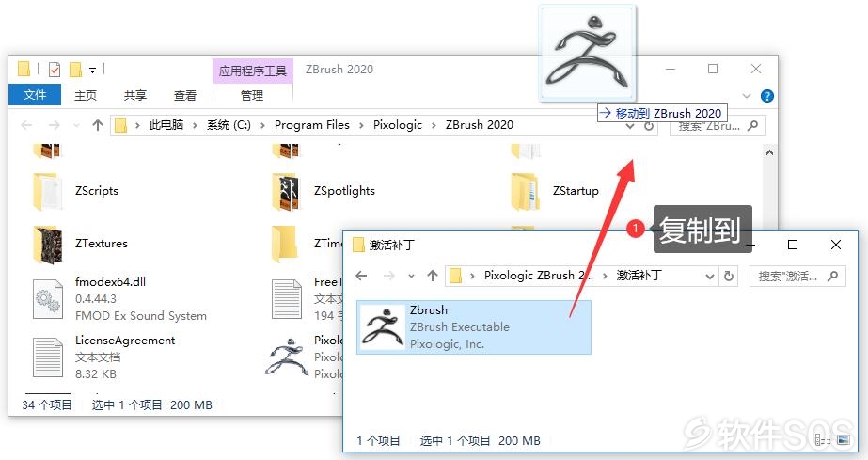Open quick access toolbar customize dropdown
Image resolution: width=868 pixels, height=460 pixels.
tap(92, 70)
